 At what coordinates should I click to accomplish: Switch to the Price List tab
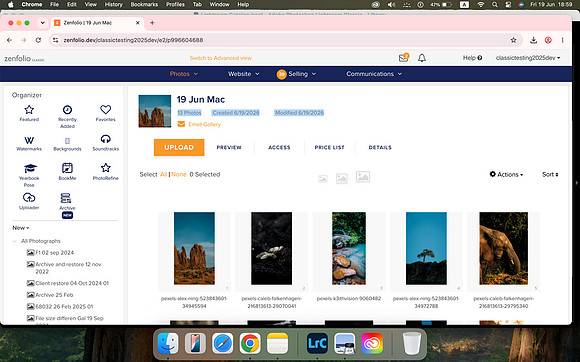point(330,147)
